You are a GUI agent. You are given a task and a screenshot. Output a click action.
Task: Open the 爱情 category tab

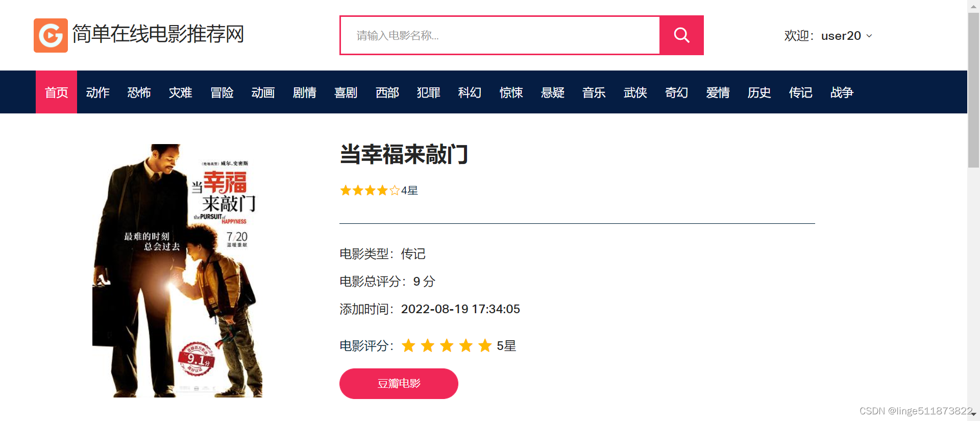718,92
